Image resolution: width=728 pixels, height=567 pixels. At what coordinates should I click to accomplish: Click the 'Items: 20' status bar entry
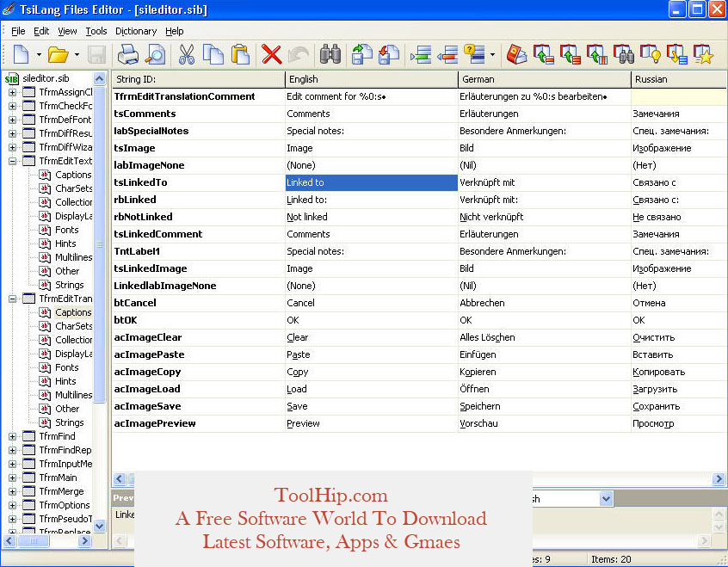click(611, 559)
